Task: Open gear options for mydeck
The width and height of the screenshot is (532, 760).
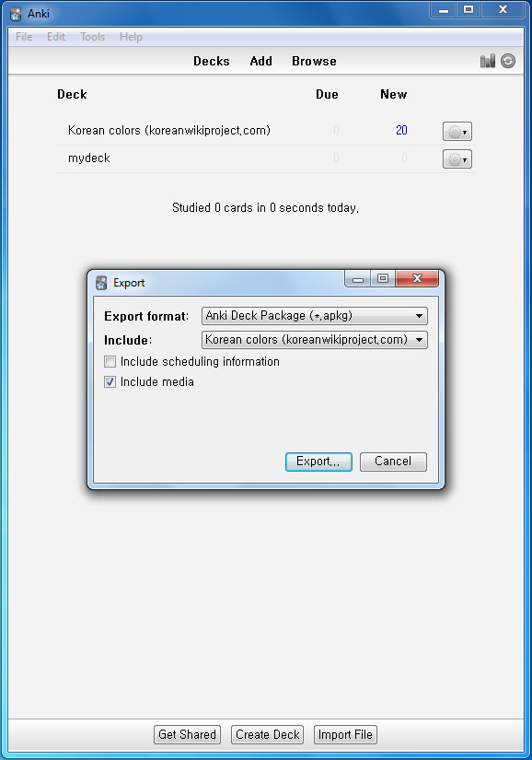Action: (x=457, y=159)
